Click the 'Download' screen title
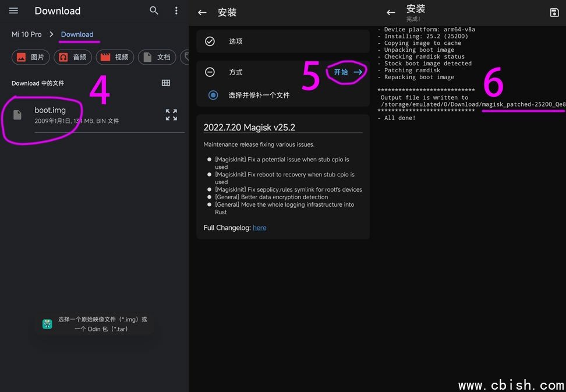The image size is (566, 392). pyautogui.click(x=58, y=11)
